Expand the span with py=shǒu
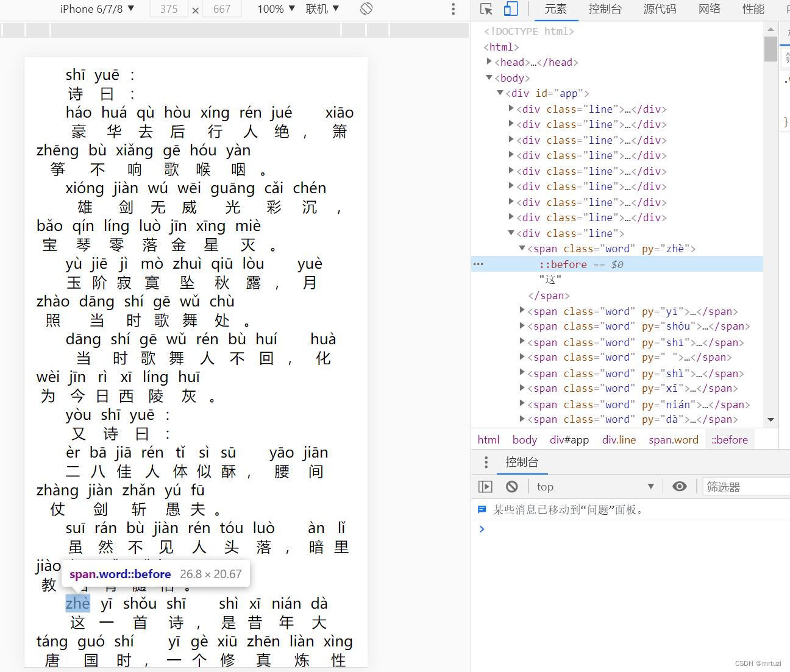 (522, 326)
